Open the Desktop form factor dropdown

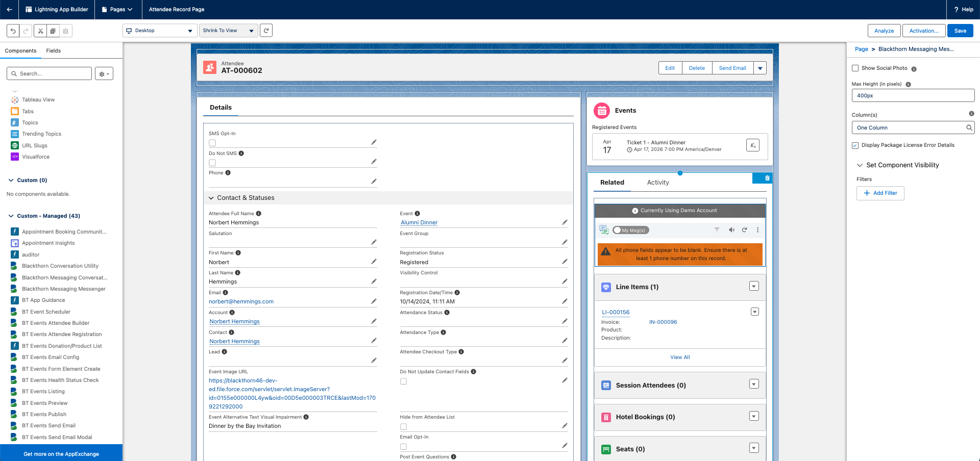(160, 31)
